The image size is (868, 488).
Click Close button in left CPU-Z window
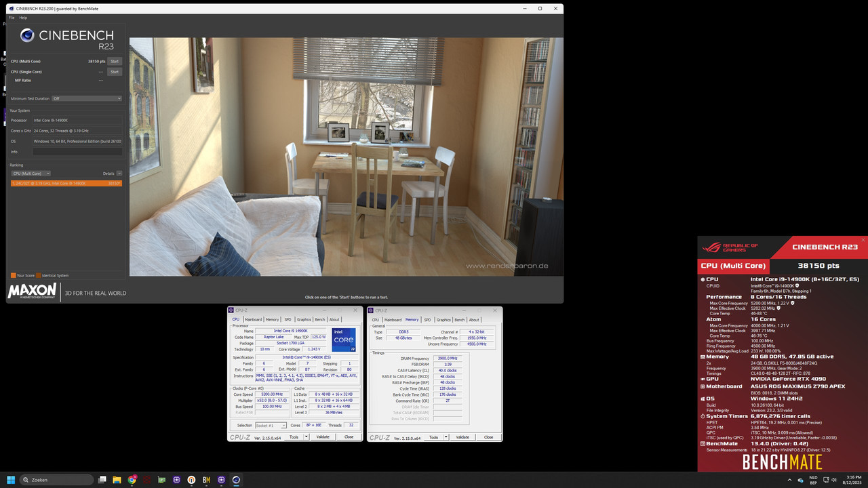pos(349,436)
